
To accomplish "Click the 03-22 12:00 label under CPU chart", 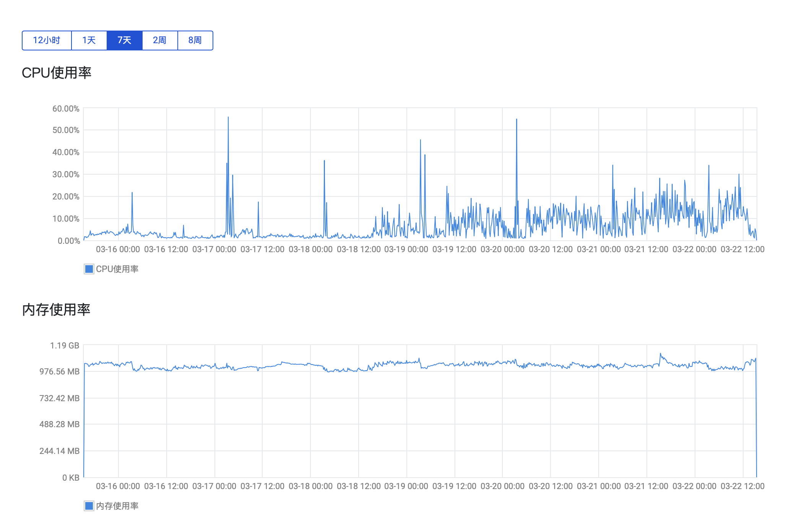I will [742, 250].
